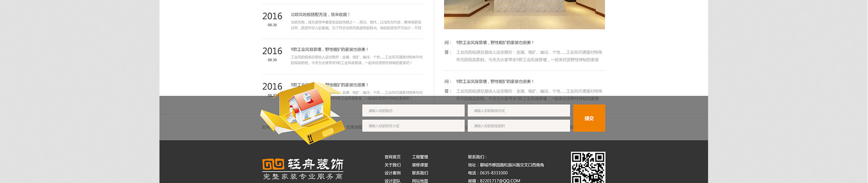
Task: Focus the 请输入您的姓名 name field
Action: [413, 111]
